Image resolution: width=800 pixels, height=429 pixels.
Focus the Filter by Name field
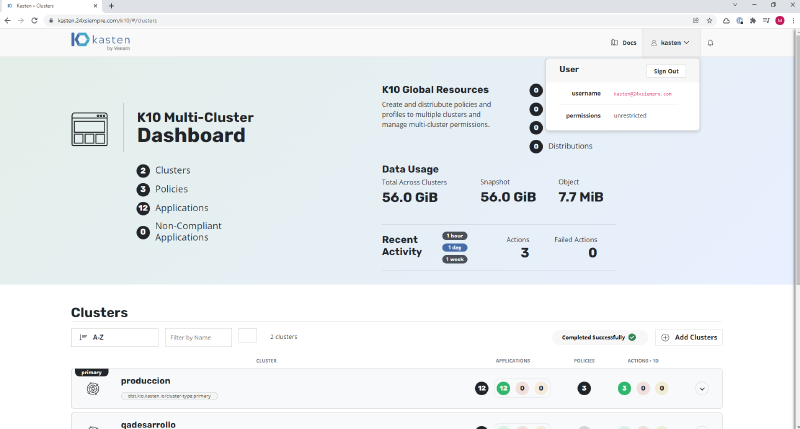[198, 337]
